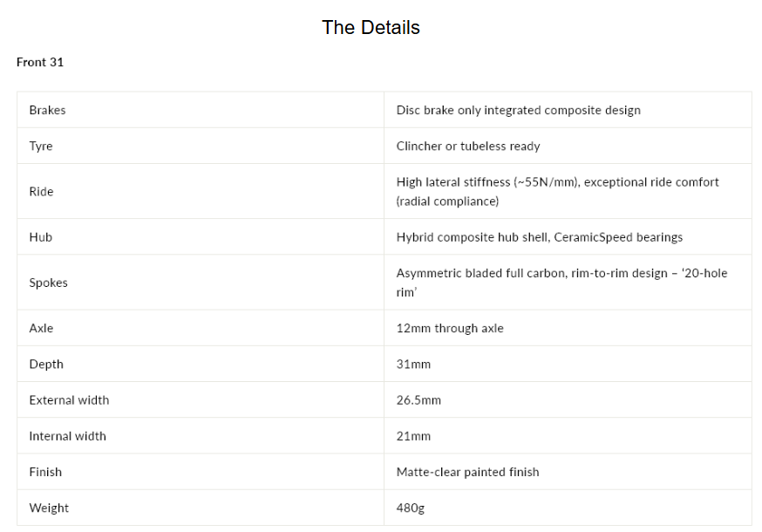Click "Clincher or tubeless ready" value
Viewport: 762px width, 532px height.
tap(468, 147)
